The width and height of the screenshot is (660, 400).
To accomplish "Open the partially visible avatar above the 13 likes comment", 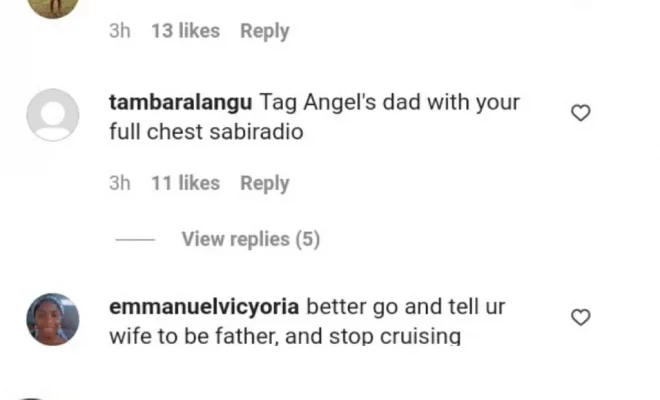I will [x=53, y=9].
